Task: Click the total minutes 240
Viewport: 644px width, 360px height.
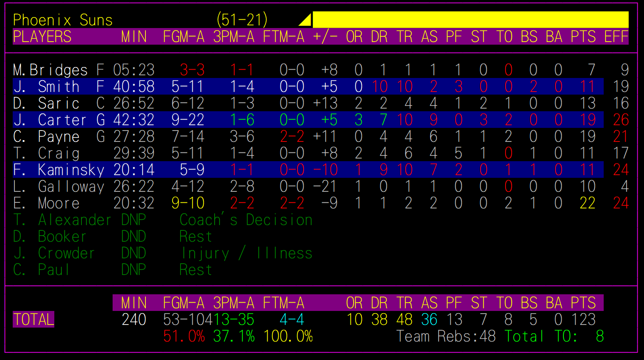Action: click(x=134, y=320)
